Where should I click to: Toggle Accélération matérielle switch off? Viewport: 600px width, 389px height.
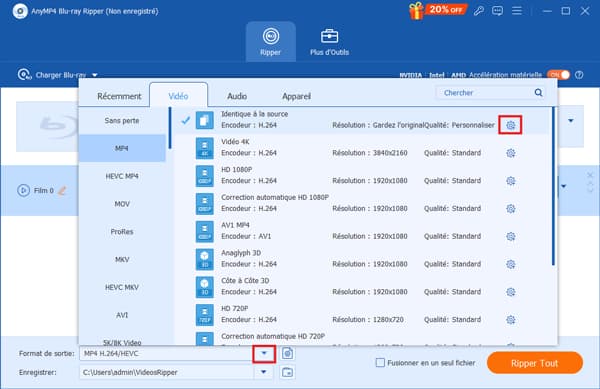[558, 75]
